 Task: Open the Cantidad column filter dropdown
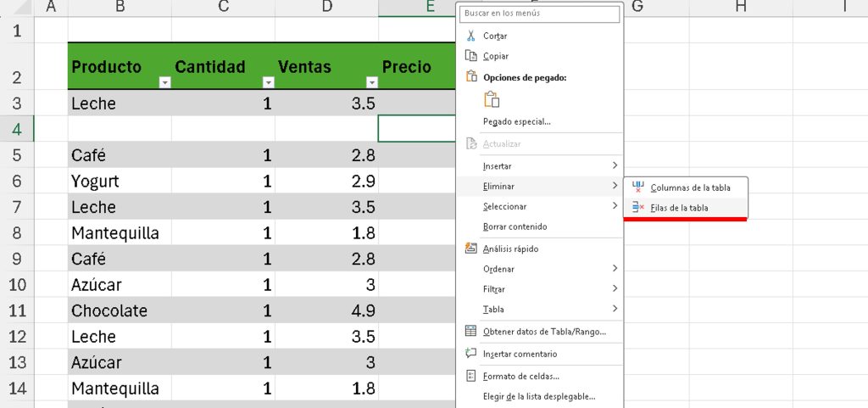pos(269,82)
